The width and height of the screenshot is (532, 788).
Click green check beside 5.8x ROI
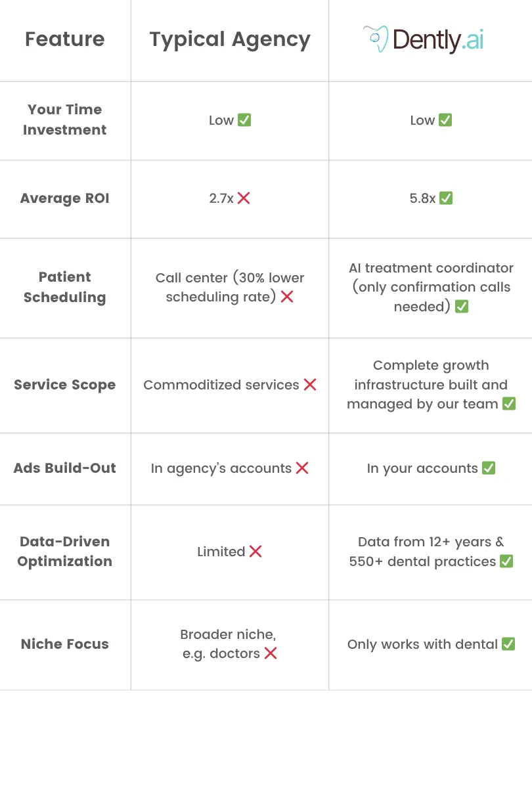tap(446, 198)
